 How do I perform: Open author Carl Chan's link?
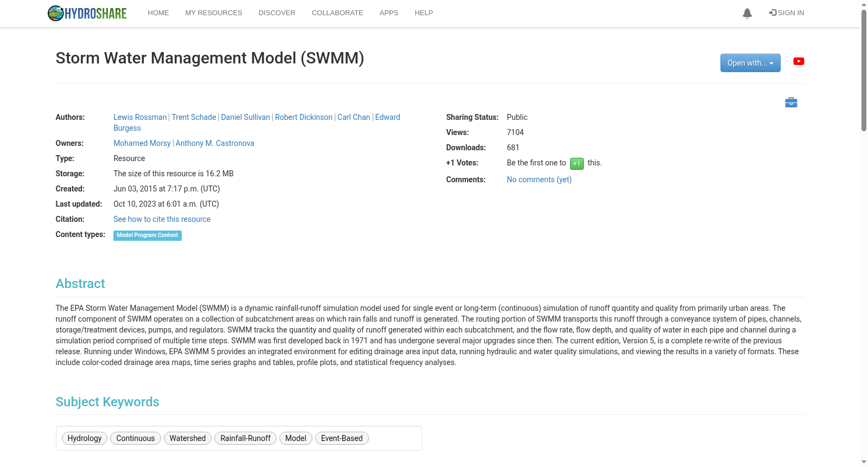tap(354, 117)
